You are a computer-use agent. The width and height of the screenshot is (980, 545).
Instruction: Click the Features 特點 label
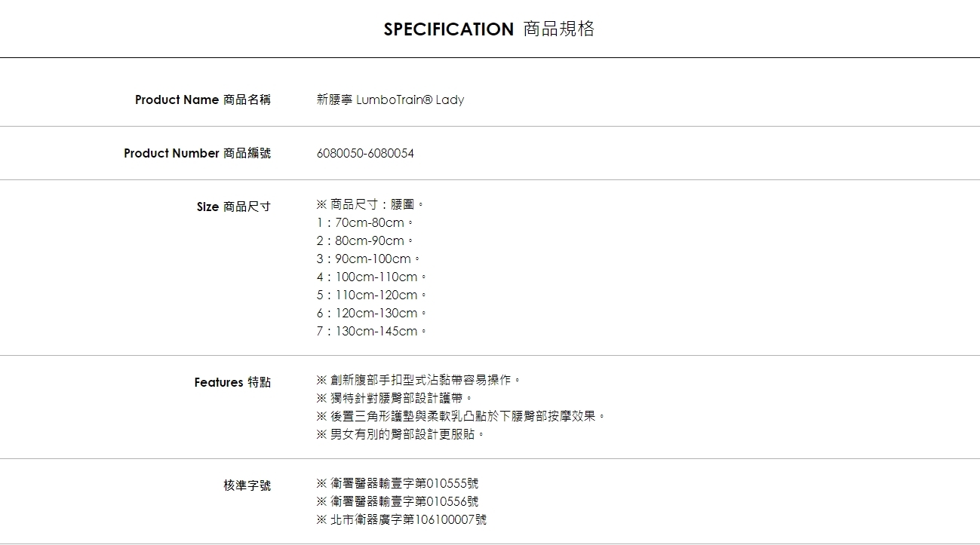click(232, 382)
